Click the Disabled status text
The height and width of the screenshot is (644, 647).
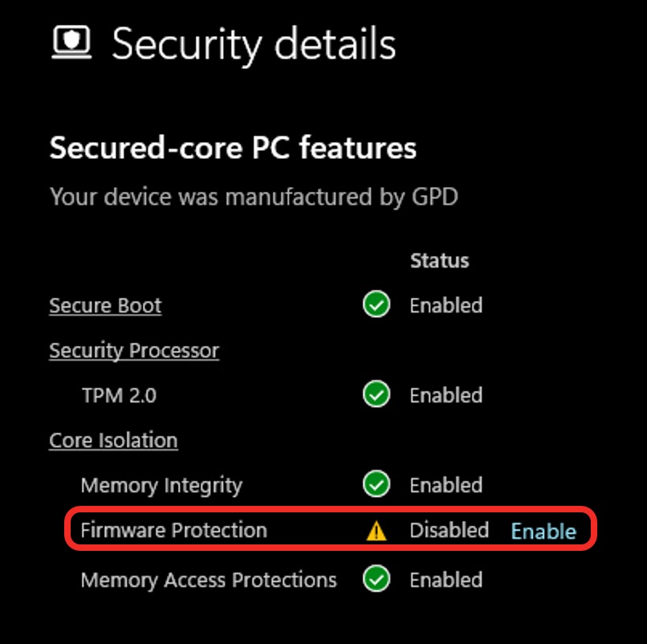pyautogui.click(x=450, y=530)
